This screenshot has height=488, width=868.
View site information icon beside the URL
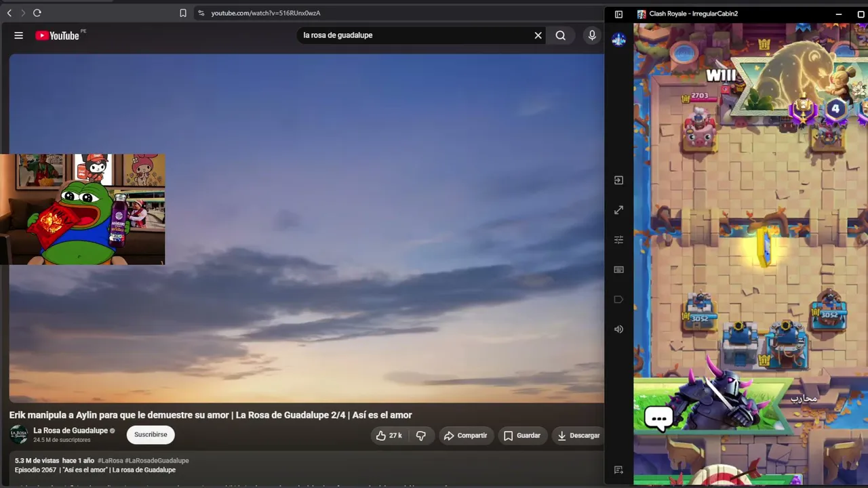coord(201,13)
